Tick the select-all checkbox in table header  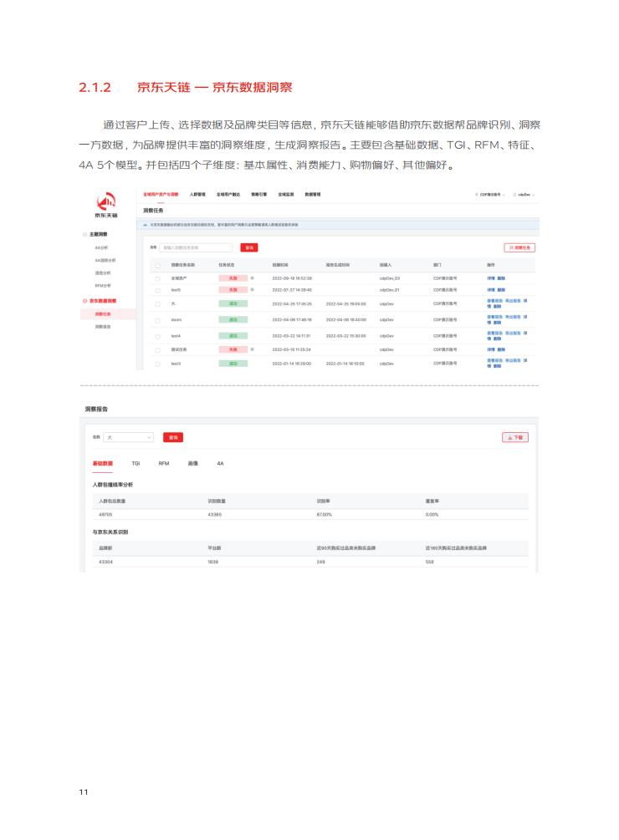click(x=157, y=265)
